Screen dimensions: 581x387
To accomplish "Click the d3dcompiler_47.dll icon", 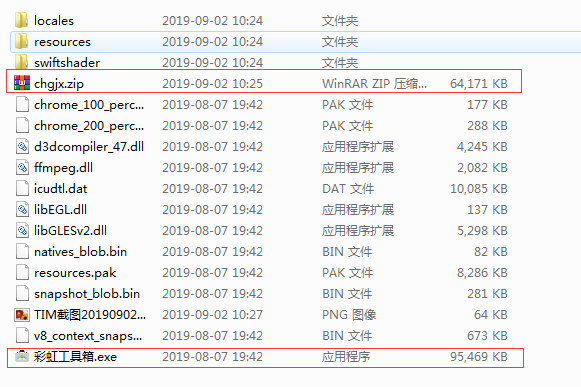I will (x=22, y=146).
